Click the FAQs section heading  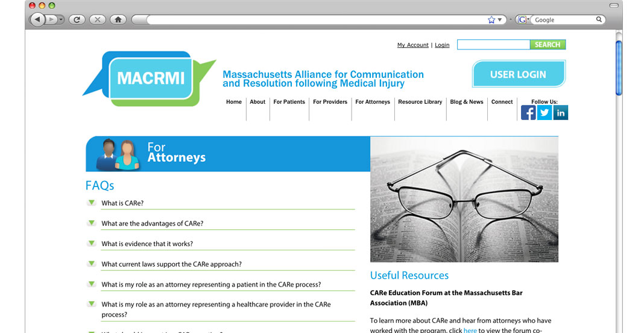point(100,185)
